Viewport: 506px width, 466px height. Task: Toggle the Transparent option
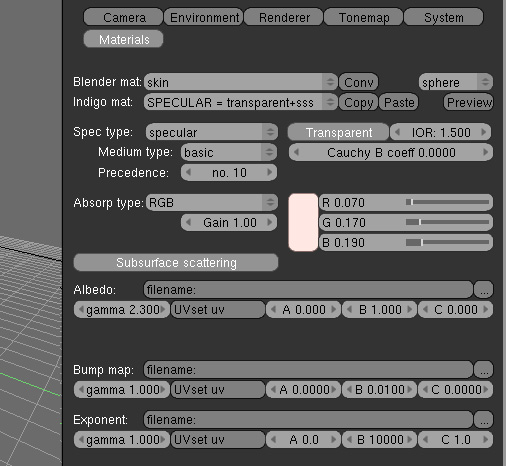[x=338, y=132]
